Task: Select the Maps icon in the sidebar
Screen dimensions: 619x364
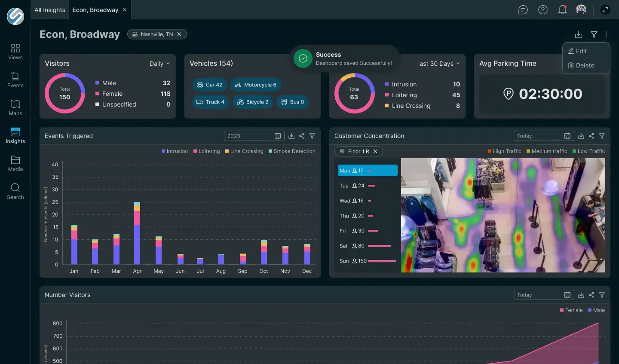Action: (x=15, y=107)
